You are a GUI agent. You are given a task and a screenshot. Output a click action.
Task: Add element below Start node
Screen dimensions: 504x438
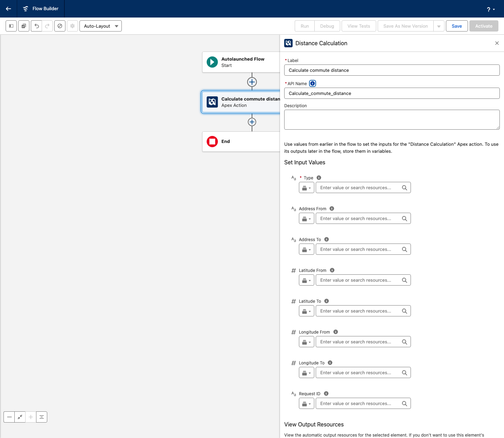[252, 82]
